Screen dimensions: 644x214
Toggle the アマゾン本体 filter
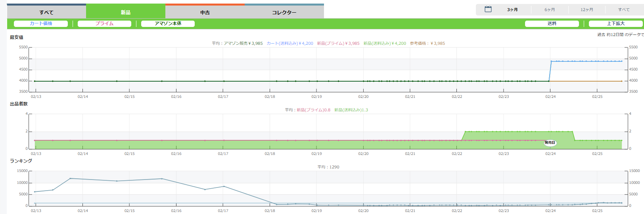pos(168,24)
